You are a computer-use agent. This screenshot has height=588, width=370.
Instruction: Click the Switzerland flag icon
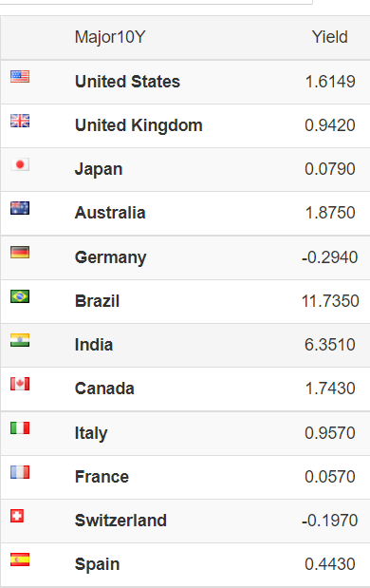[x=17, y=516]
